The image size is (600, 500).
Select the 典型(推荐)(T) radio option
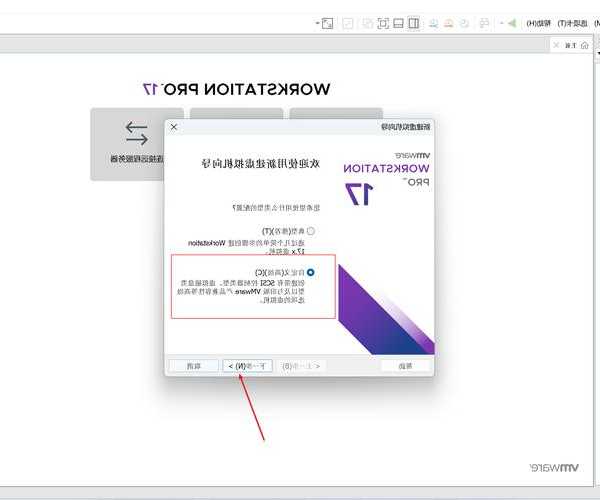coord(310,231)
